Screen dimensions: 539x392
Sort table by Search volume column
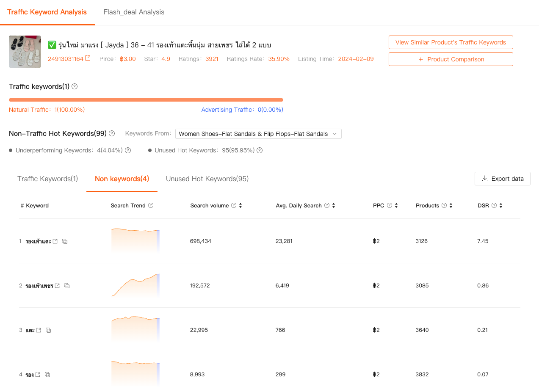click(x=240, y=206)
